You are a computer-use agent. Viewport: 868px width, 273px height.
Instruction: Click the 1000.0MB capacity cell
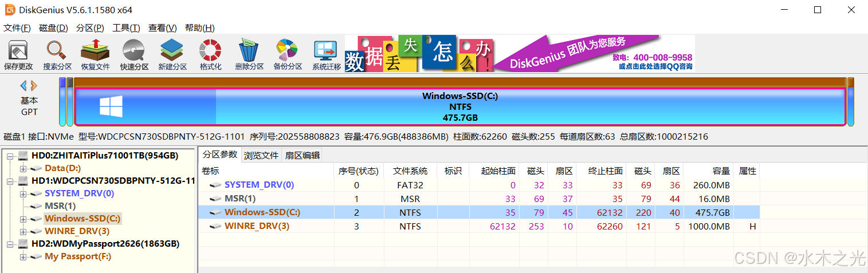click(x=709, y=226)
